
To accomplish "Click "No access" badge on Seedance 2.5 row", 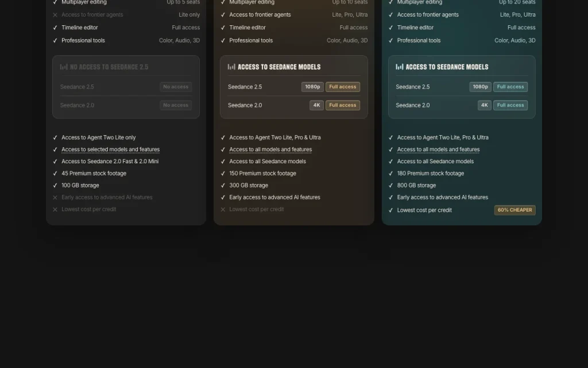I will coord(176,87).
